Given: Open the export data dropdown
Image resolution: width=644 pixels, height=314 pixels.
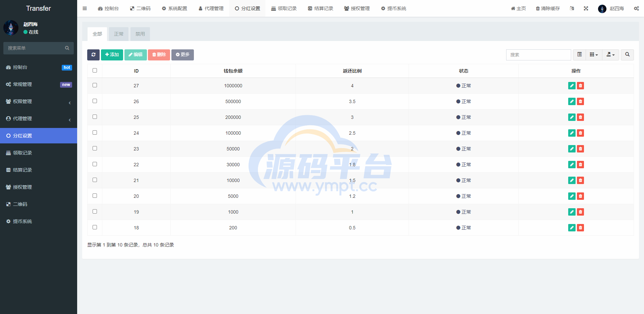Looking at the screenshot, I should coord(610,55).
